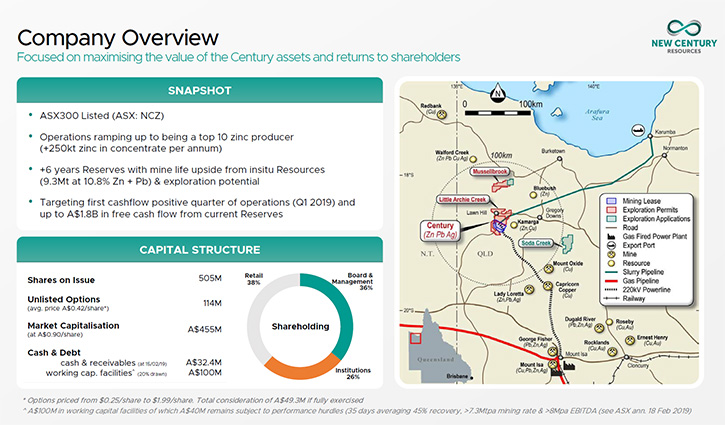Click the SNAPSHOT section header
This screenshot has width=725, height=425.
[200, 90]
